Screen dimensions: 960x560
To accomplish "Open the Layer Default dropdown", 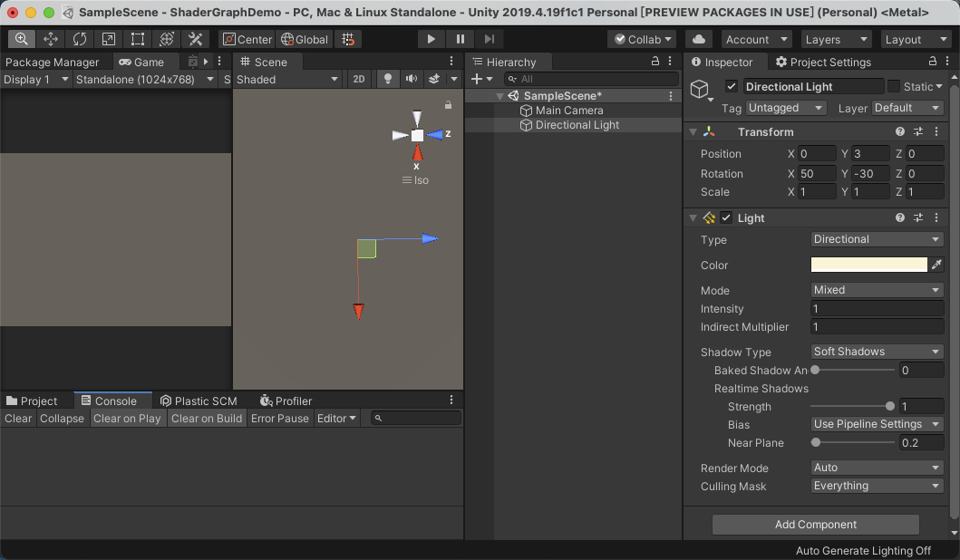I will coord(907,108).
